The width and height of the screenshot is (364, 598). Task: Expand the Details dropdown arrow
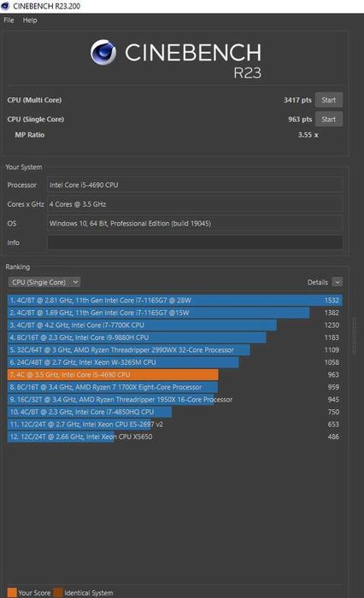click(338, 282)
